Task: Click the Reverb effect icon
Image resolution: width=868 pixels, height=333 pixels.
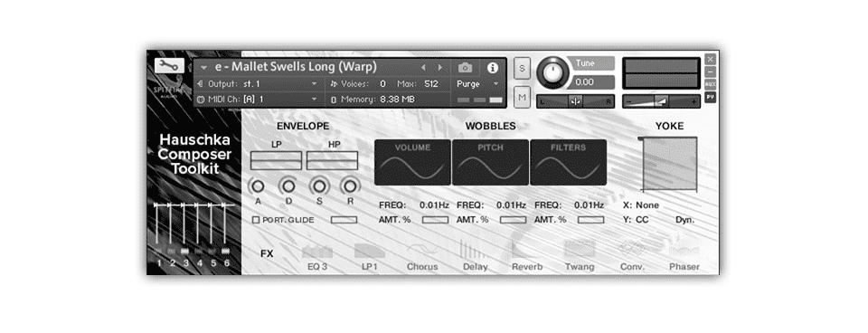Action: pos(527,250)
